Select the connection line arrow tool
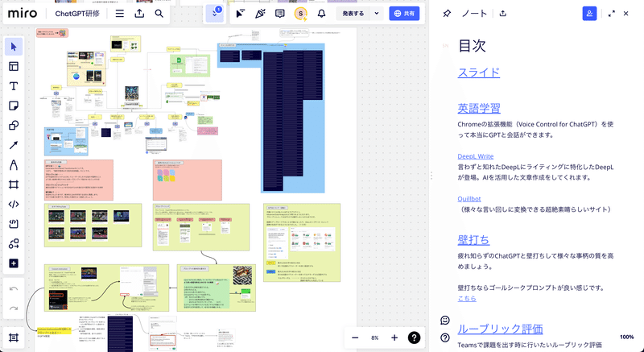 tap(14, 145)
